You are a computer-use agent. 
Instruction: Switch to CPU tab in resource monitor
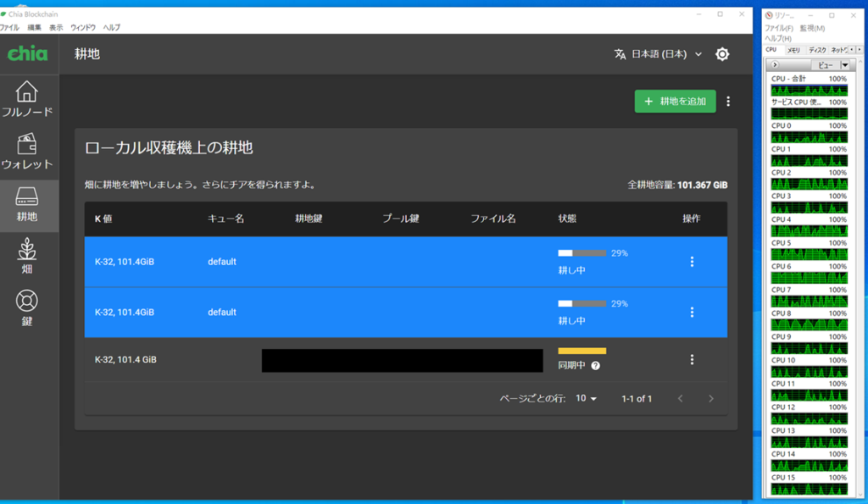click(771, 50)
